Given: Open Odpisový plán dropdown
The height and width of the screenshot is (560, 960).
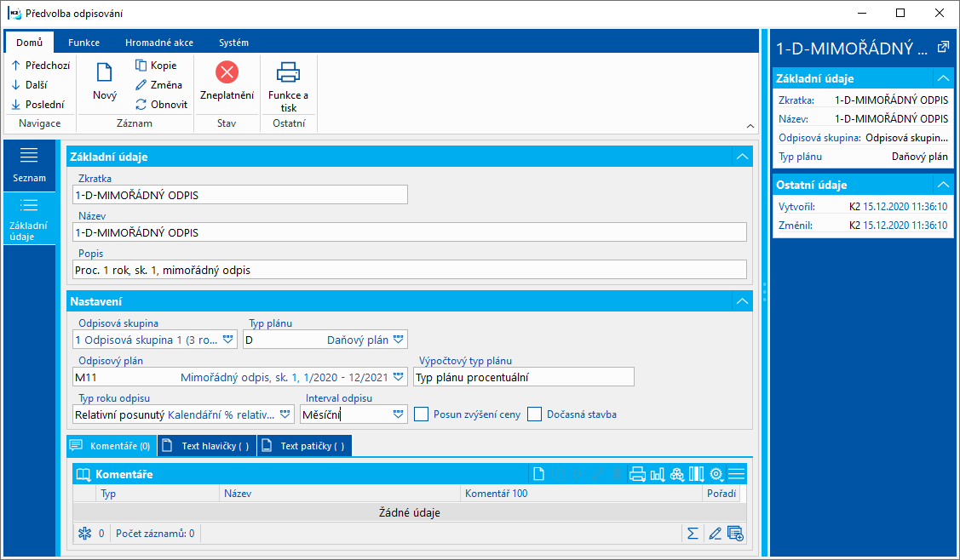Looking at the screenshot, I should point(399,377).
